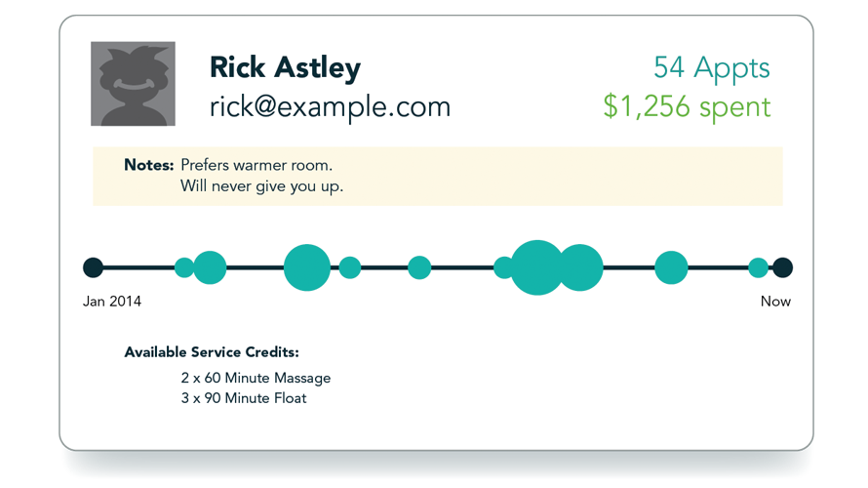868x488 pixels.
Task: Click Rick Astley's avatar picture
Action: click(x=133, y=84)
